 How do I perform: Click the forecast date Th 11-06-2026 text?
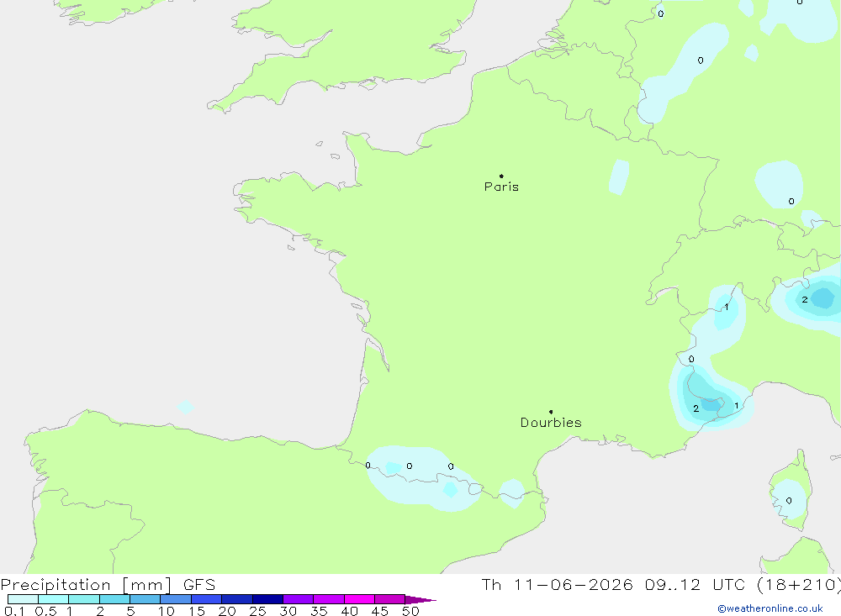click(558, 584)
